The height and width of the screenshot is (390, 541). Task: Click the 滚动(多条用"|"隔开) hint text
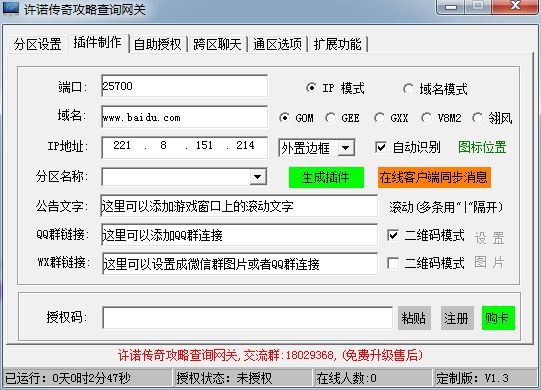point(446,207)
